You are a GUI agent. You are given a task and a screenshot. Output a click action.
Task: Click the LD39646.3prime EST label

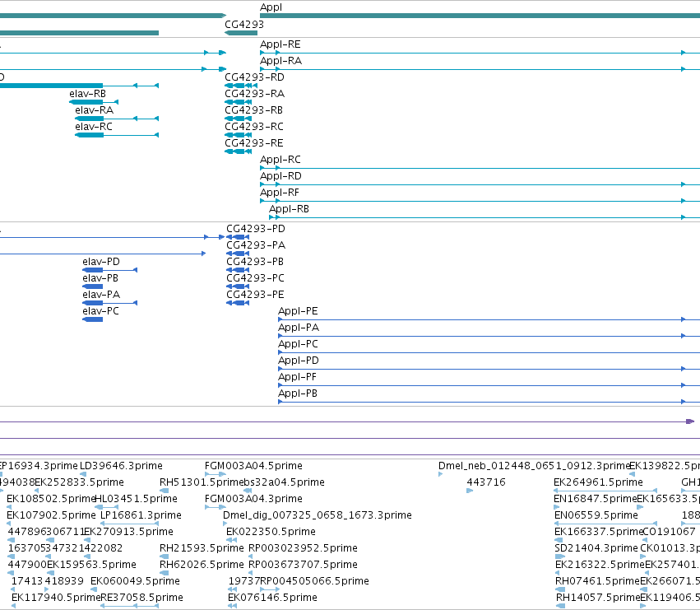[x=121, y=466]
